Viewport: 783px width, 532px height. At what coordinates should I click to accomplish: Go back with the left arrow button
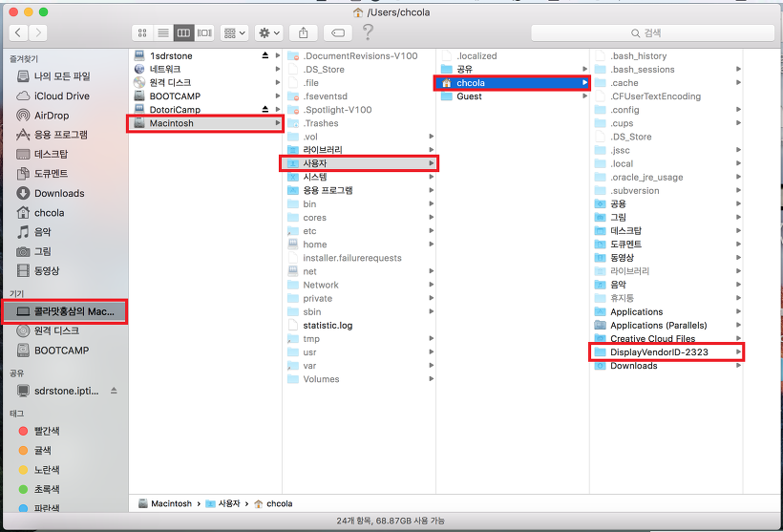[x=17, y=32]
